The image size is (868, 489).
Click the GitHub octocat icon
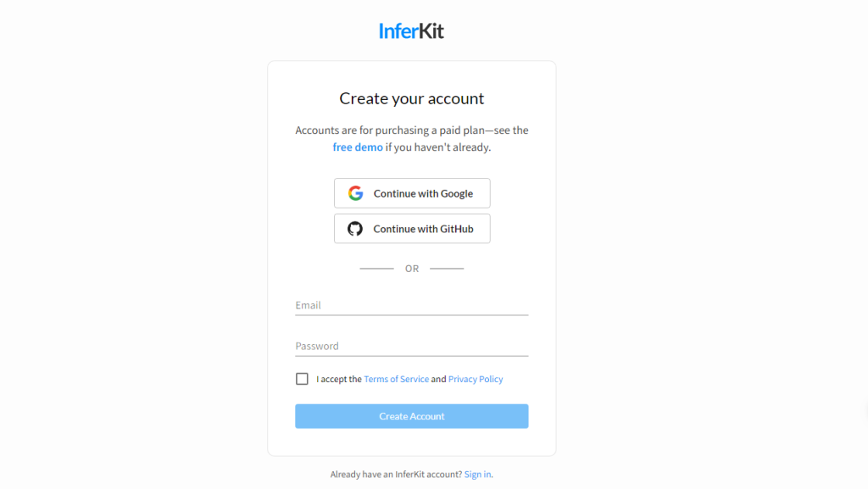[355, 229]
